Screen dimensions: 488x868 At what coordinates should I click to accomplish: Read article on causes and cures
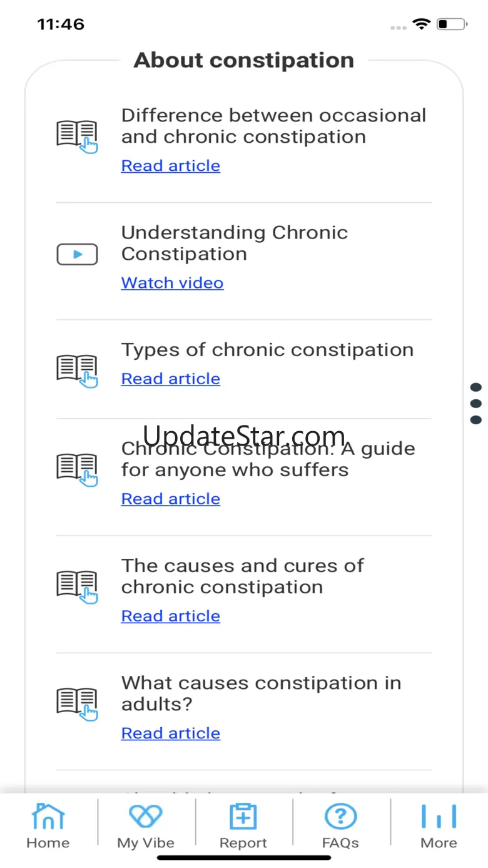(171, 616)
